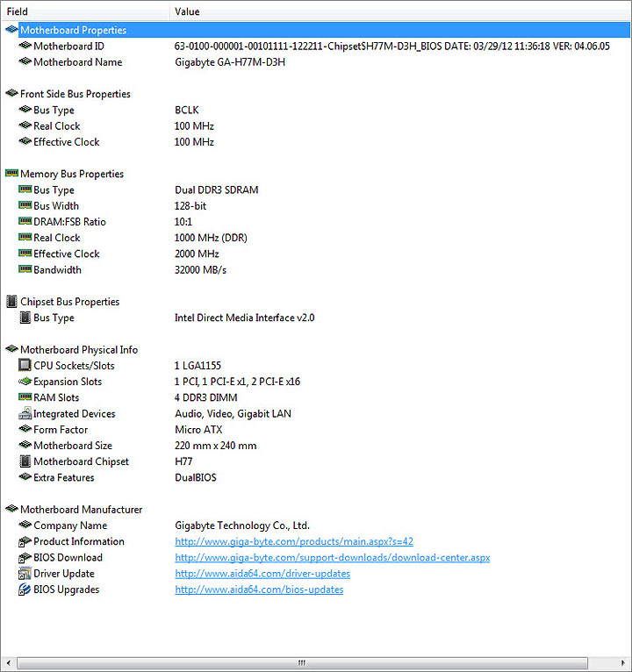Click the value Micro ATX
This screenshot has width=632, height=672.
(198, 429)
